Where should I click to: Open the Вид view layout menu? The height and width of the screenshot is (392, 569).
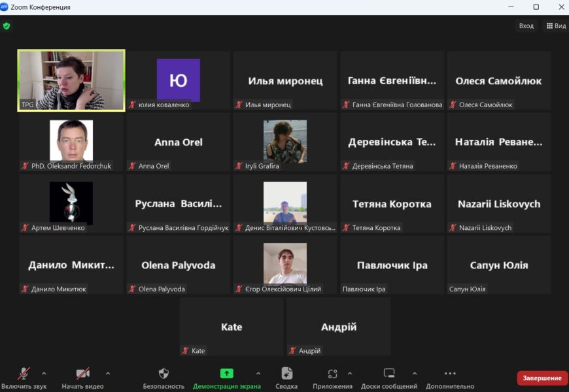[x=556, y=26]
